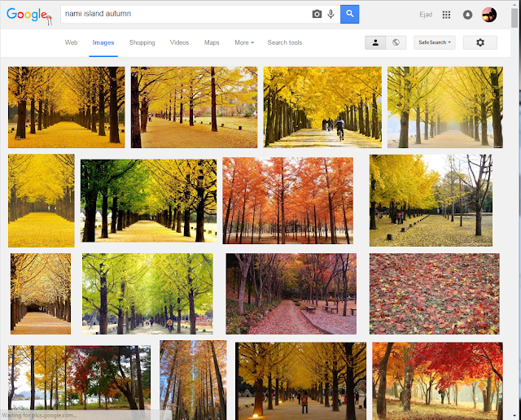The height and width of the screenshot is (420, 521).
Task: Open Search tools
Action: click(285, 42)
